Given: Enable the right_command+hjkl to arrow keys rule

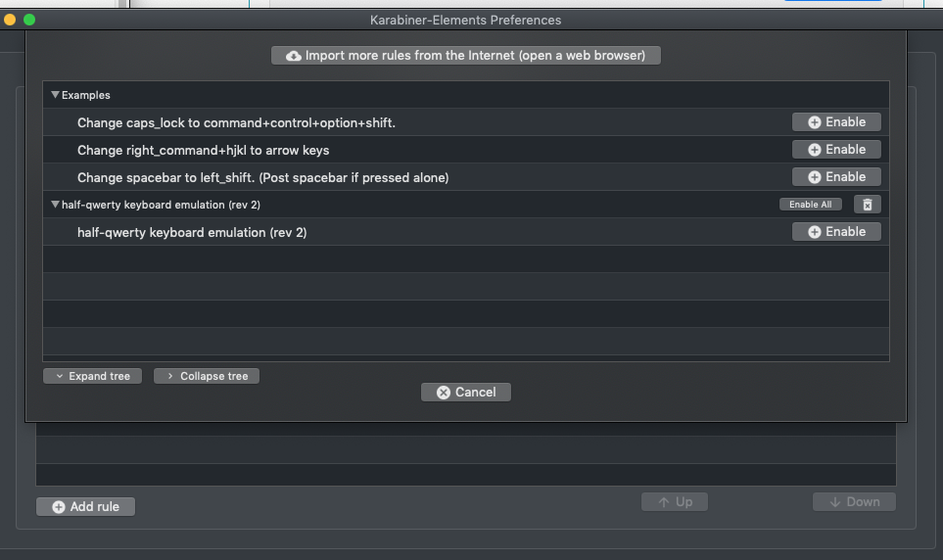Looking at the screenshot, I should pyautogui.click(x=836, y=150).
